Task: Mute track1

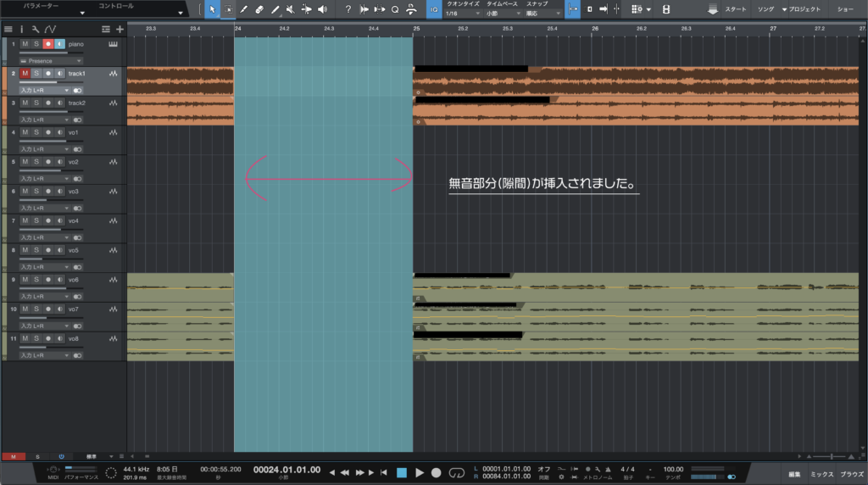Action: [x=25, y=74]
